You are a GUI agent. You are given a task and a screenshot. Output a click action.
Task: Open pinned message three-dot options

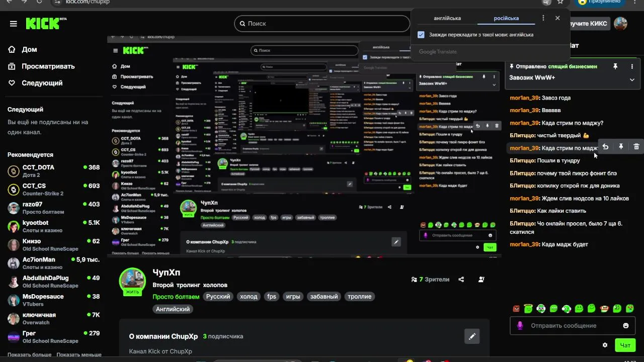coord(632,66)
